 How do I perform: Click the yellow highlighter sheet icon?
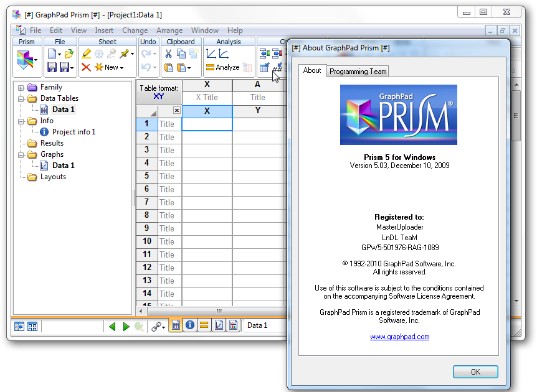tap(87, 54)
